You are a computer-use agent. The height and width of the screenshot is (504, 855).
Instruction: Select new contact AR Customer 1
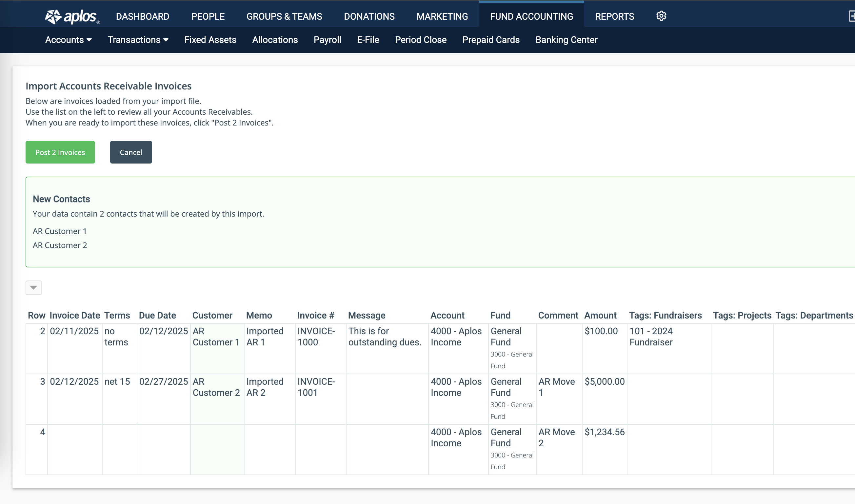pyautogui.click(x=59, y=231)
